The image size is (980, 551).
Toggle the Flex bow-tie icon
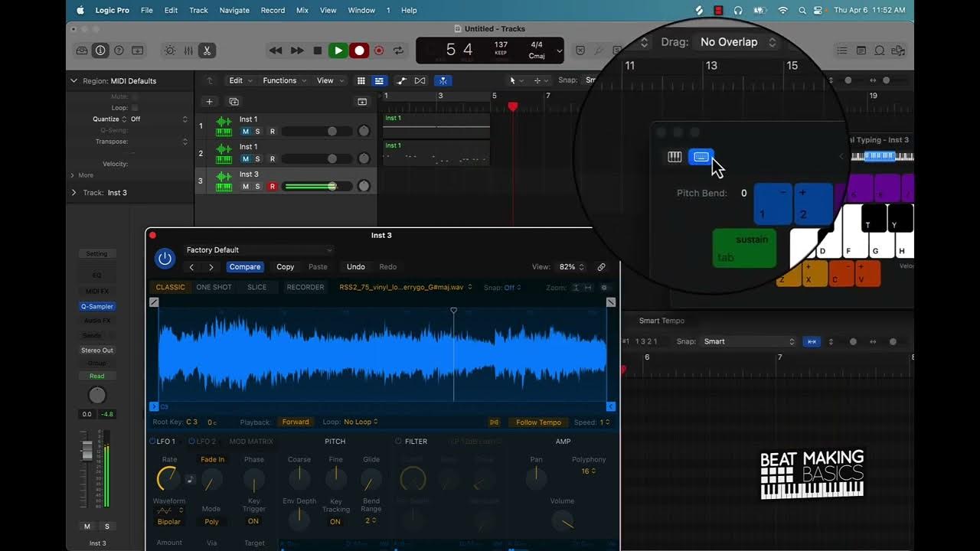tap(420, 80)
